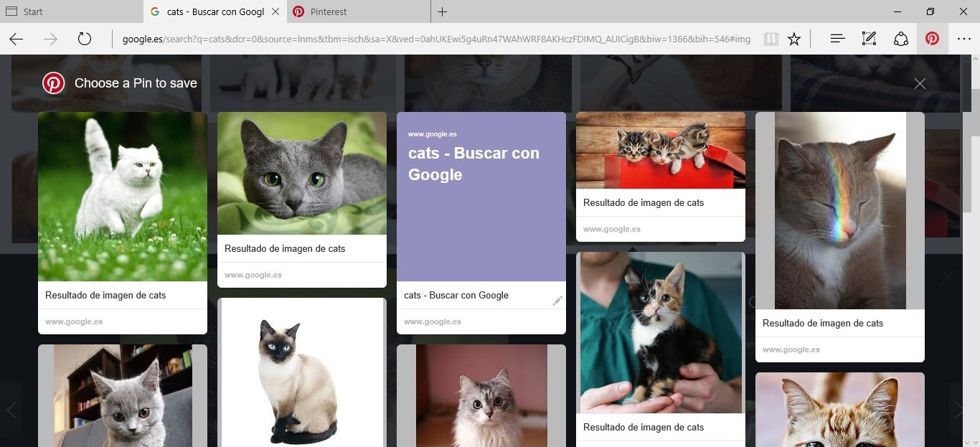Click 'Choose a Pin to save' heading
This screenshot has height=447, width=980.
tap(136, 83)
